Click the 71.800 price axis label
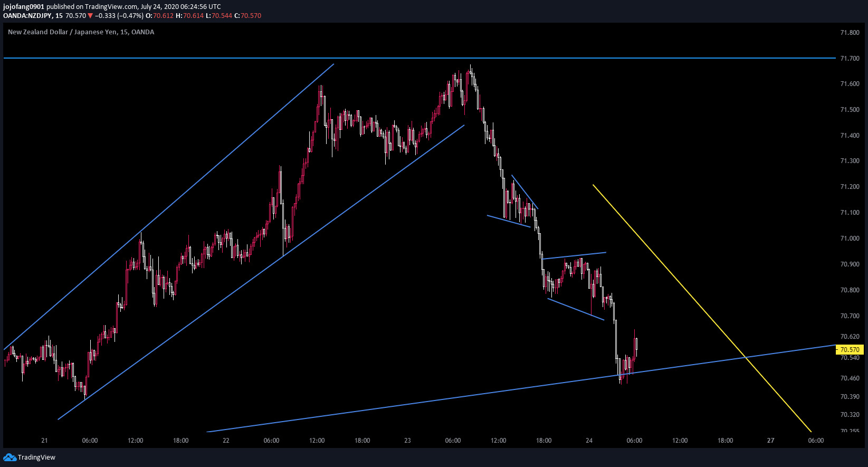Screen dimensions: 868x467 pyautogui.click(x=850, y=33)
